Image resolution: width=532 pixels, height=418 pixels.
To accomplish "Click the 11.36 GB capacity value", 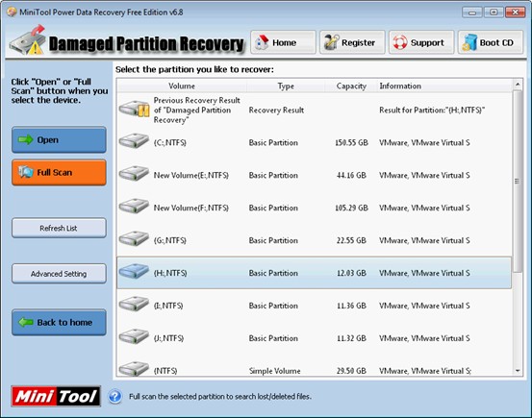I will click(x=351, y=306).
